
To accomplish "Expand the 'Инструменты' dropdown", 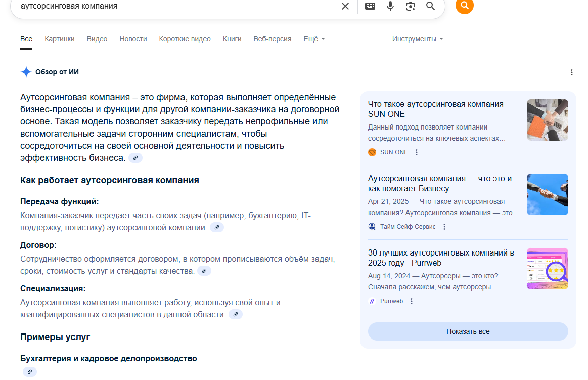I will (x=418, y=39).
